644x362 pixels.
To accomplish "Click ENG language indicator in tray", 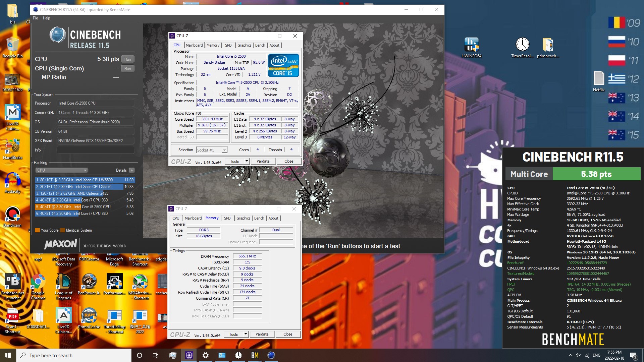I will pyautogui.click(x=596, y=355).
